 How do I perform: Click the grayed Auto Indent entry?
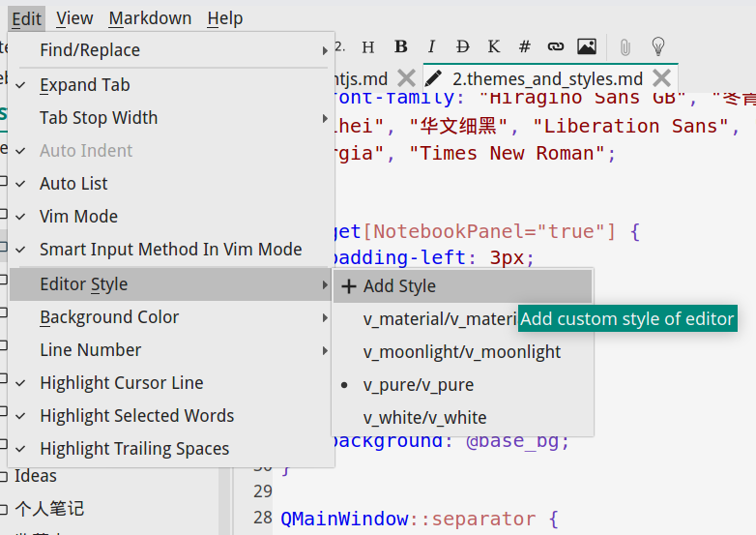click(x=171, y=151)
